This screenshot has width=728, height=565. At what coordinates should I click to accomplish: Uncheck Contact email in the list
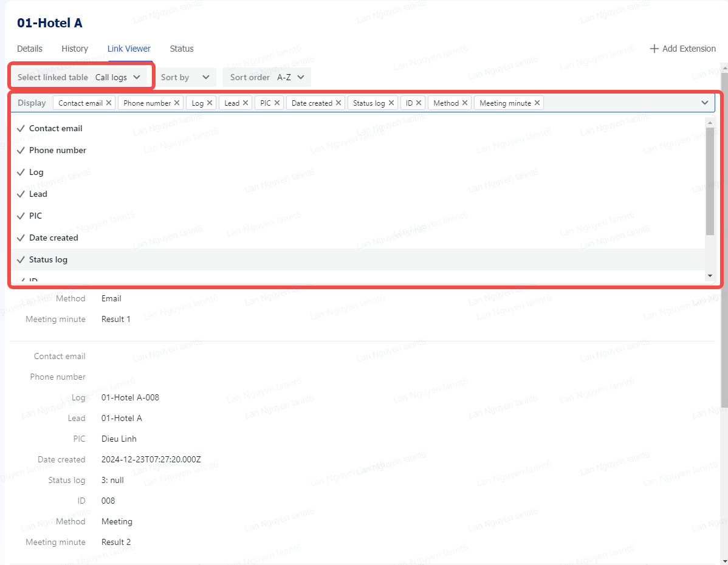pyautogui.click(x=55, y=128)
